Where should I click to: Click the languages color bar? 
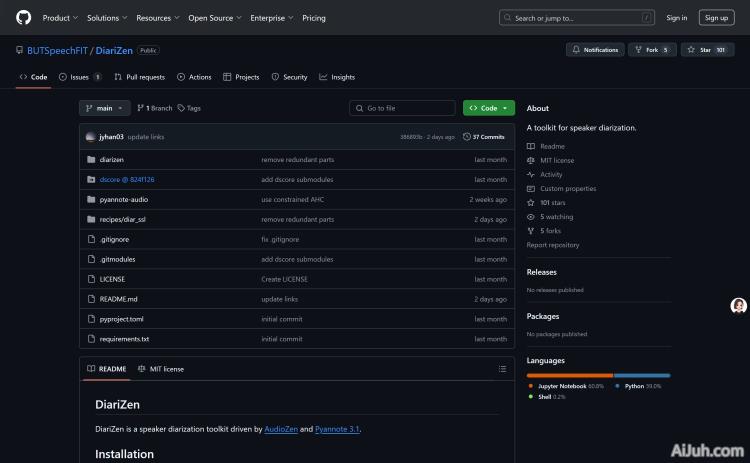pos(598,375)
